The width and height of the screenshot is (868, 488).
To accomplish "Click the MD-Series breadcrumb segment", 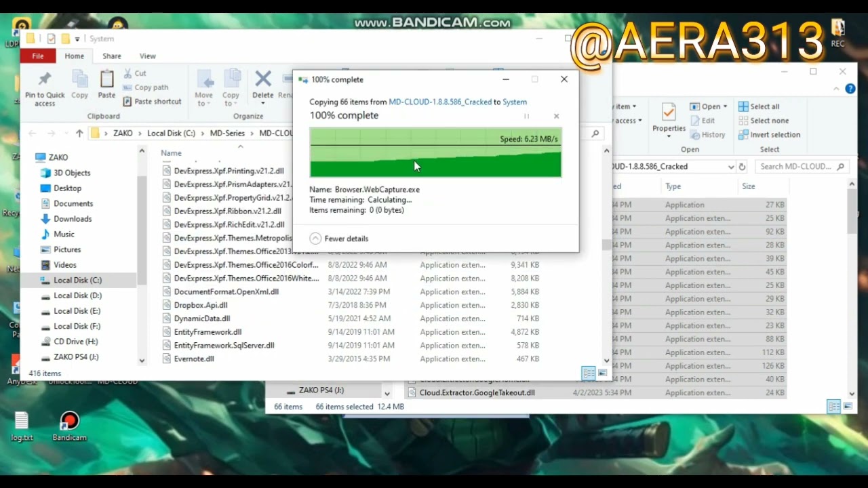I will click(227, 134).
